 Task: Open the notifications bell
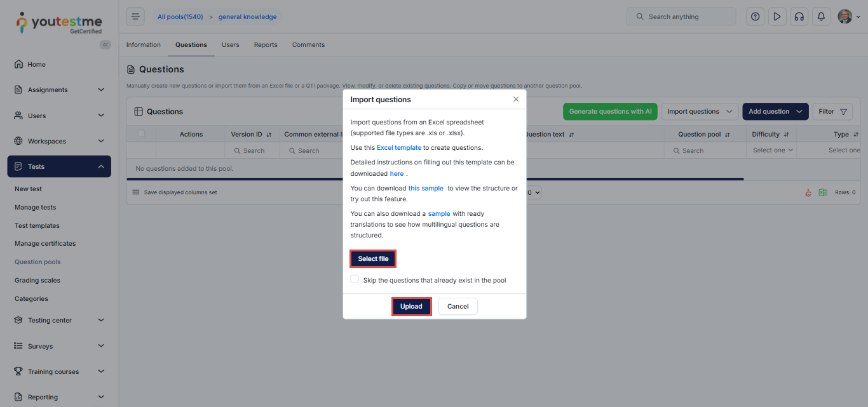(822, 17)
